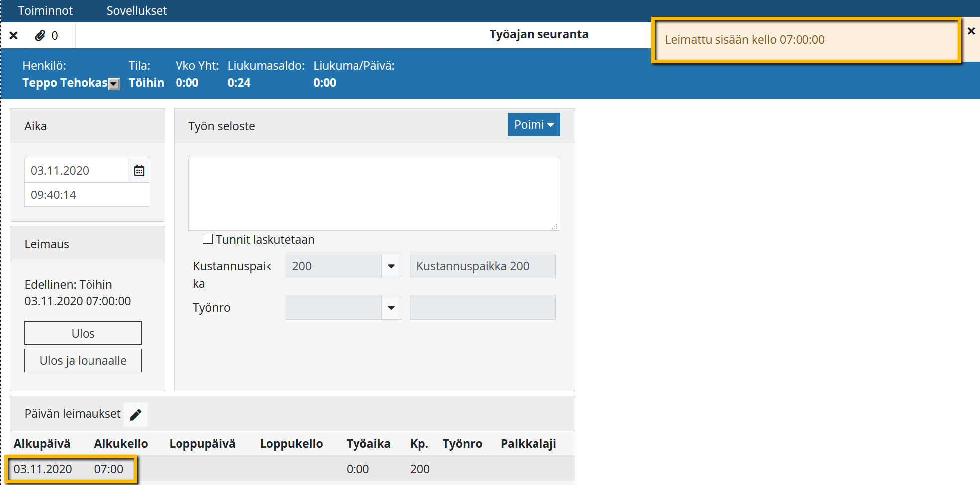This screenshot has width=980, height=485.
Task: Open the Poimi dropdown button
Action: pos(534,125)
